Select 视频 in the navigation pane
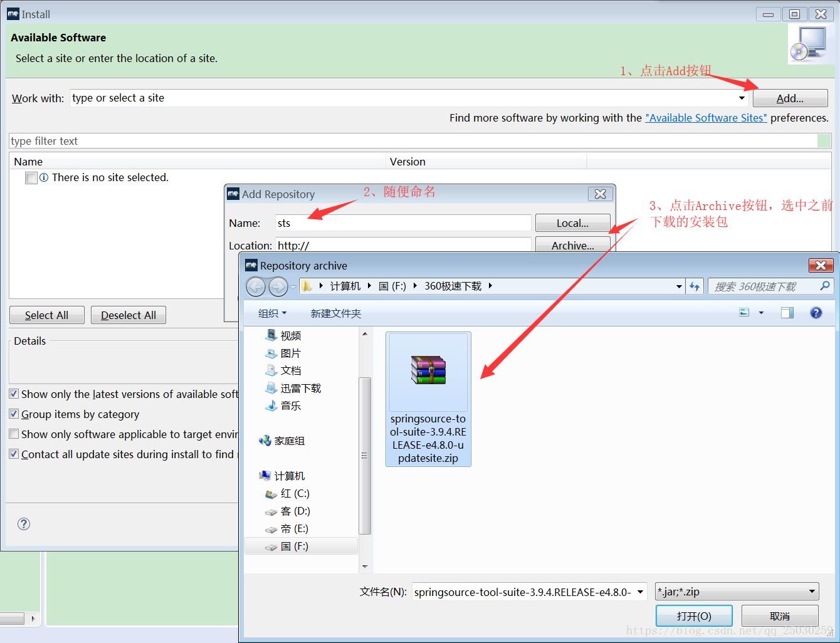The height and width of the screenshot is (643, 840). click(x=283, y=336)
